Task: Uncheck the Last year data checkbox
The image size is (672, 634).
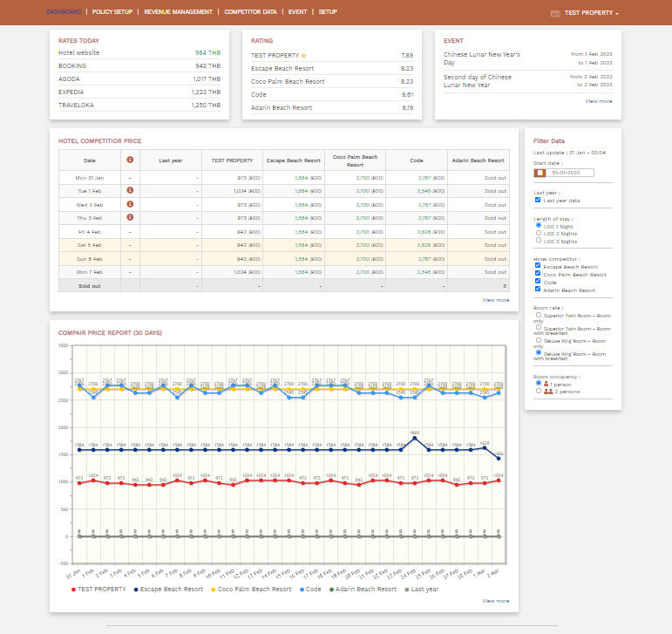Action: (537, 200)
